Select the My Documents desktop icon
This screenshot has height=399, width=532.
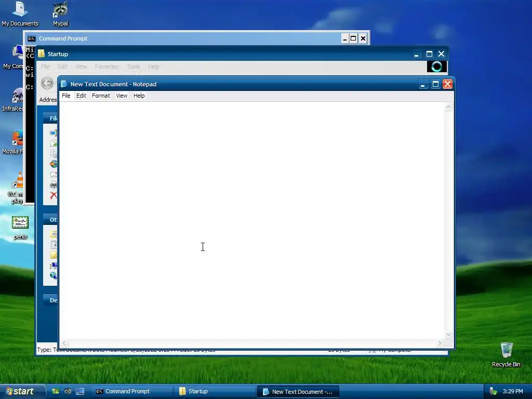[x=20, y=14]
